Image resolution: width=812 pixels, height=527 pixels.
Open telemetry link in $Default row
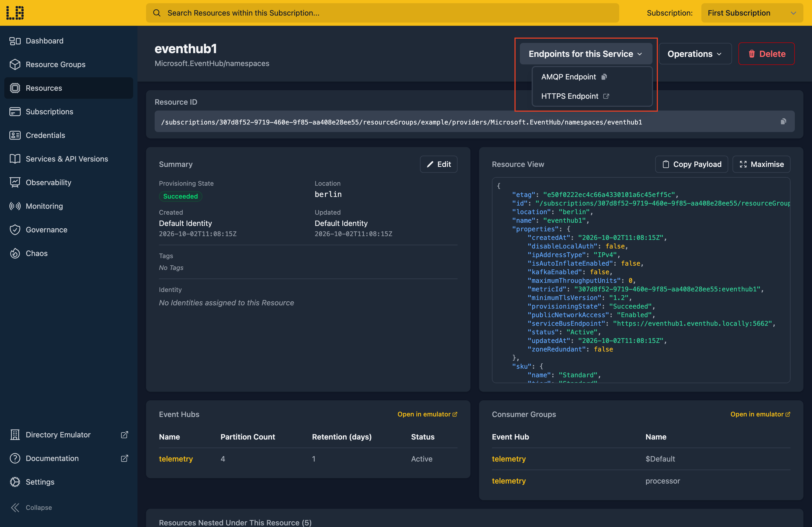click(509, 459)
